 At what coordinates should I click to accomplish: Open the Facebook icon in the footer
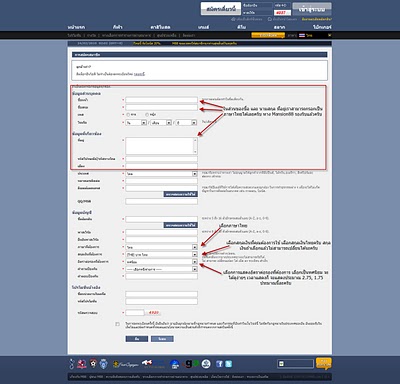tap(219, 364)
